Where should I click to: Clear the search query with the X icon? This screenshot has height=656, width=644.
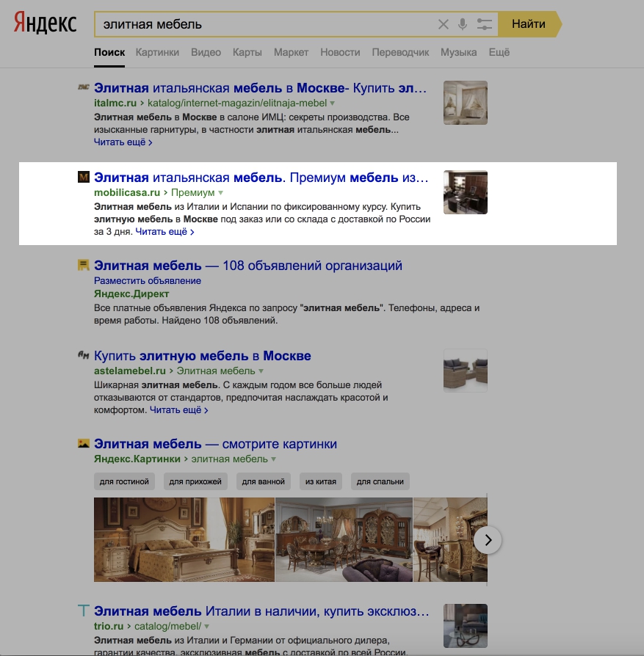pos(443,24)
